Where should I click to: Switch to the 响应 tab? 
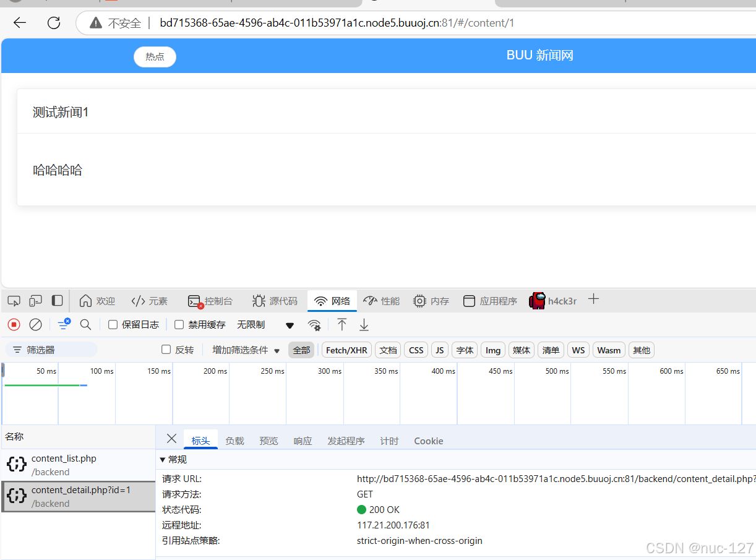pos(302,441)
